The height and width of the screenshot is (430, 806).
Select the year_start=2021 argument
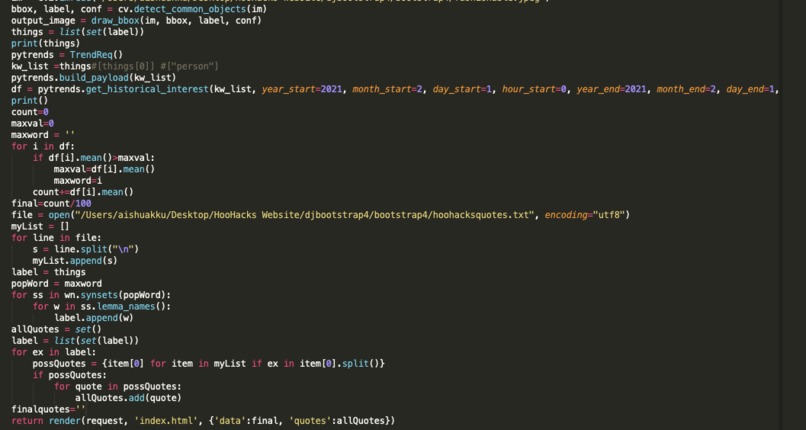[302, 89]
